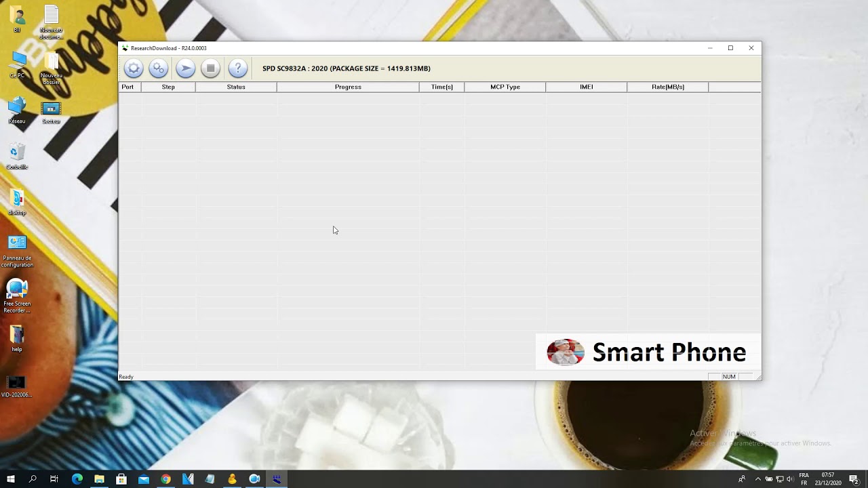Open Load Packet gear icon in ResearchDownload
The width and height of the screenshot is (868, 488).
pos(134,68)
